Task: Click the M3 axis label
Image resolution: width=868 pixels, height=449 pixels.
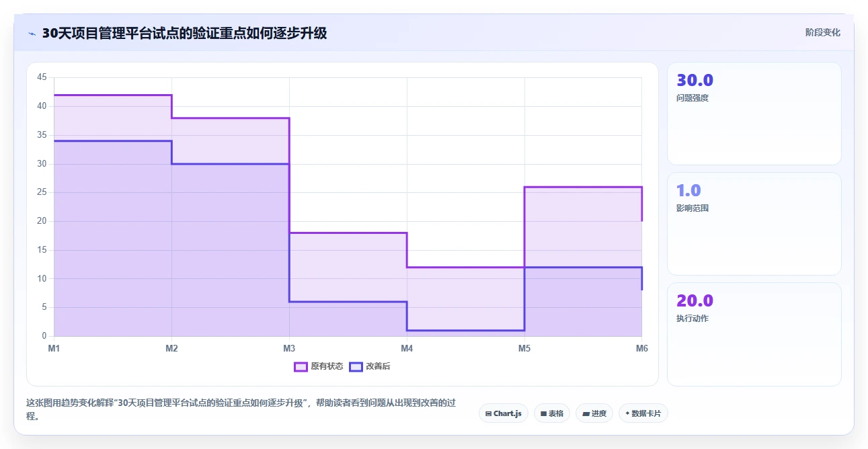Action: coord(289,348)
